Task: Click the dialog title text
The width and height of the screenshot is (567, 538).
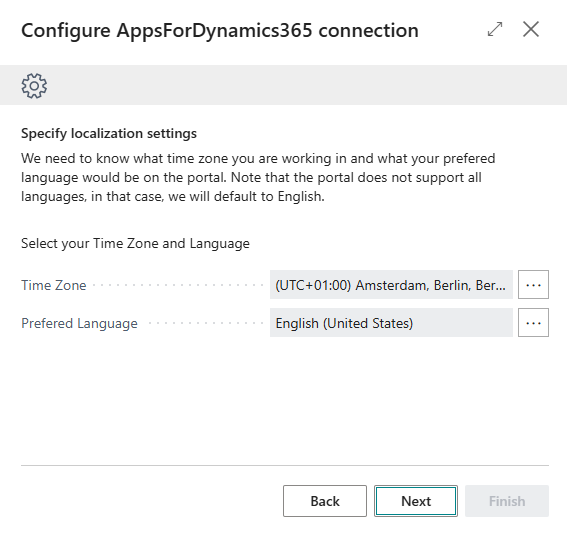Action: pos(220,30)
